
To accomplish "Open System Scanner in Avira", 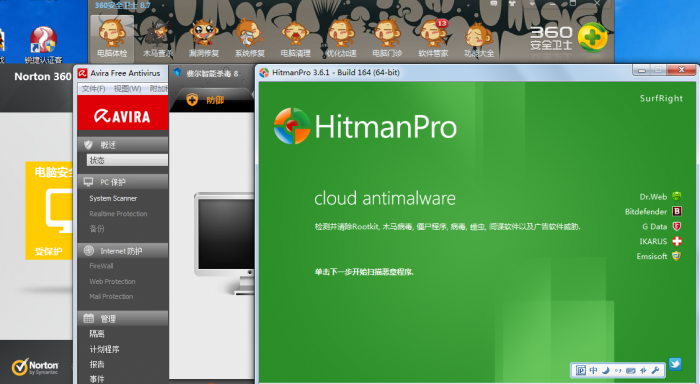I will pyautogui.click(x=113, y=198).
